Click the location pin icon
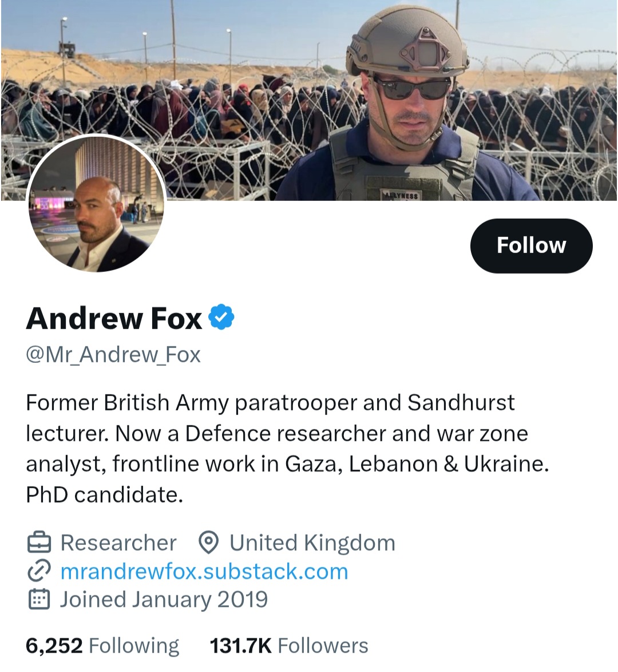This screenshot has height=672, width=618. (209, 543)
